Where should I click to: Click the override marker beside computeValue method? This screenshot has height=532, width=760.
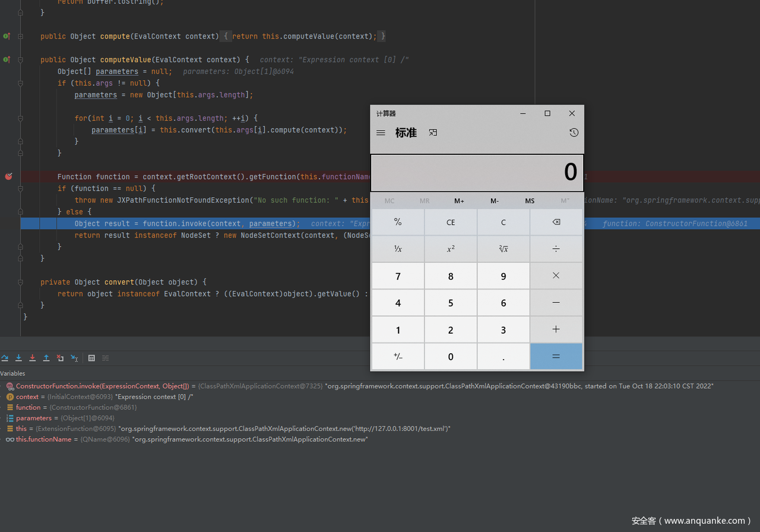7,59
